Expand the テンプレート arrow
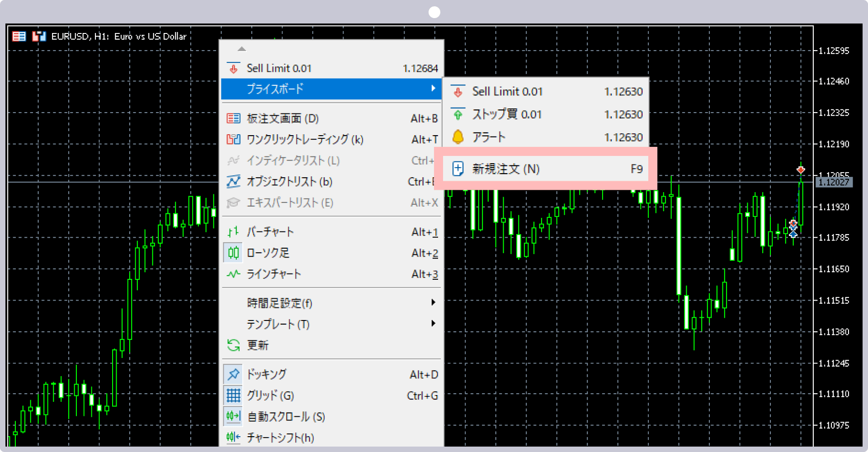The width and height of the screenshot is (868, 452). coord(433,323)
